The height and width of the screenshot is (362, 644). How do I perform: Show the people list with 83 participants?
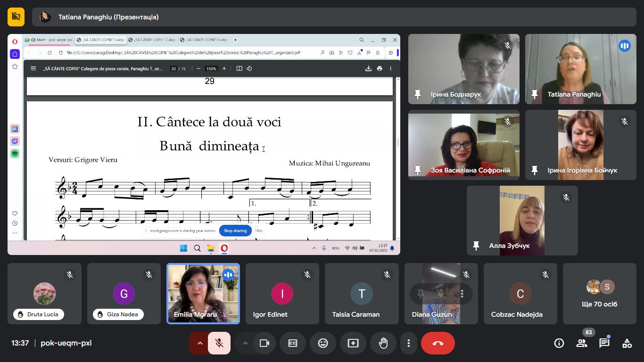click(x=582, y=343)
